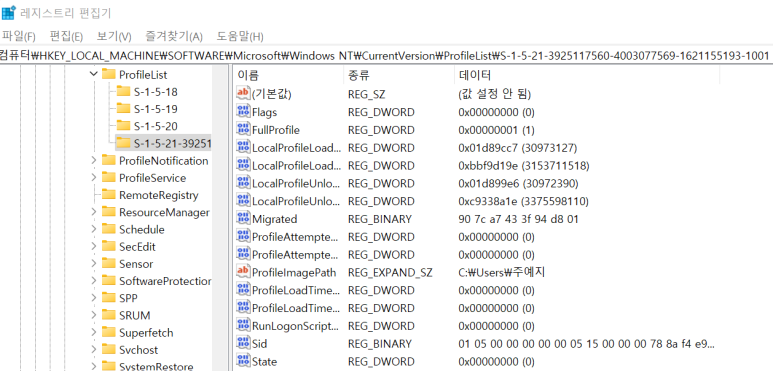Image resolution: width=773 pixels, height=371 pixels.
Task: Select the RemoteRegistry key label
Action: pyautogui.click(x=159, y=195)
